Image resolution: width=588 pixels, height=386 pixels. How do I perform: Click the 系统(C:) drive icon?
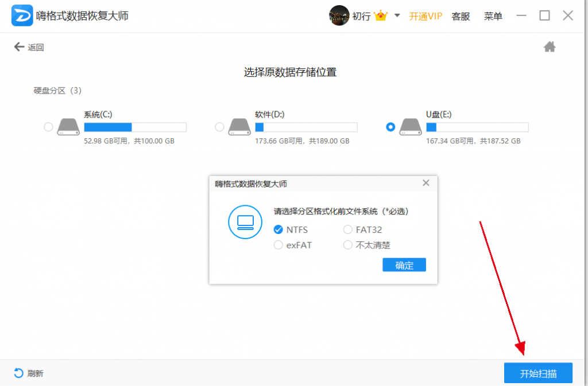pyautogui.click(x=68, y=127)
